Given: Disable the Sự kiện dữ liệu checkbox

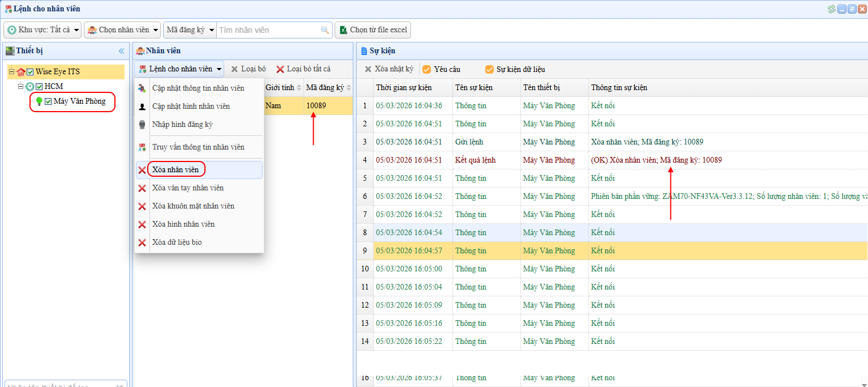Looking at the screenshot, I should tap(489, 69).
